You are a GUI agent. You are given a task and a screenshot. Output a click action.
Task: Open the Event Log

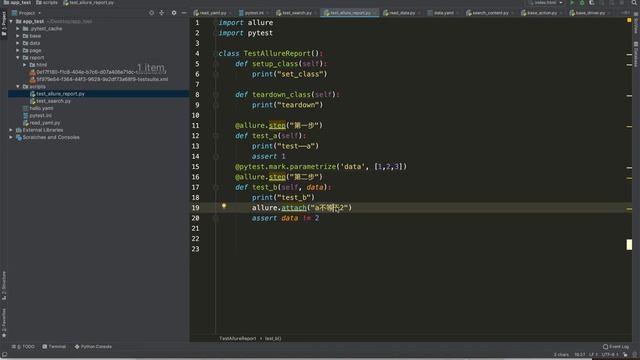(x=616, y=347)
